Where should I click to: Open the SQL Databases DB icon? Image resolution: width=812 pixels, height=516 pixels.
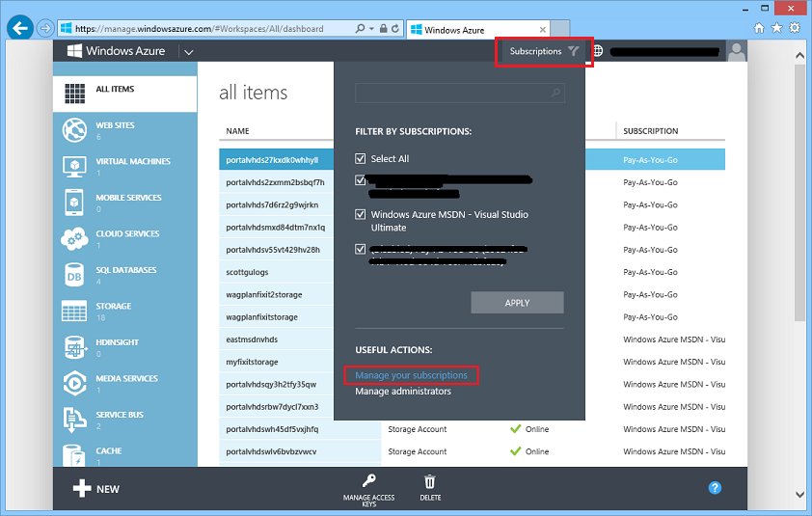tap(74, 275)
